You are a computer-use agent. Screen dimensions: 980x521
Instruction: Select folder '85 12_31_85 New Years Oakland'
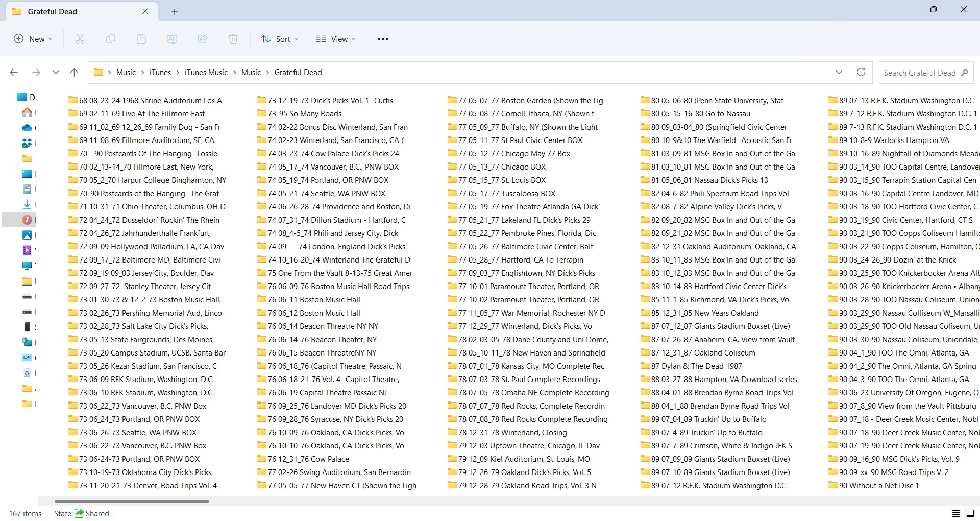coord(700,313)
